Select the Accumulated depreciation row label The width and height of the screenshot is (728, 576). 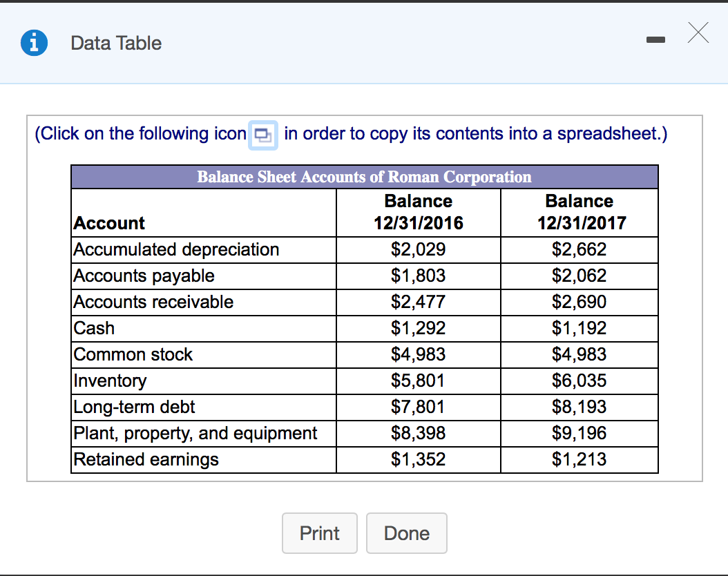click(176, 250)
